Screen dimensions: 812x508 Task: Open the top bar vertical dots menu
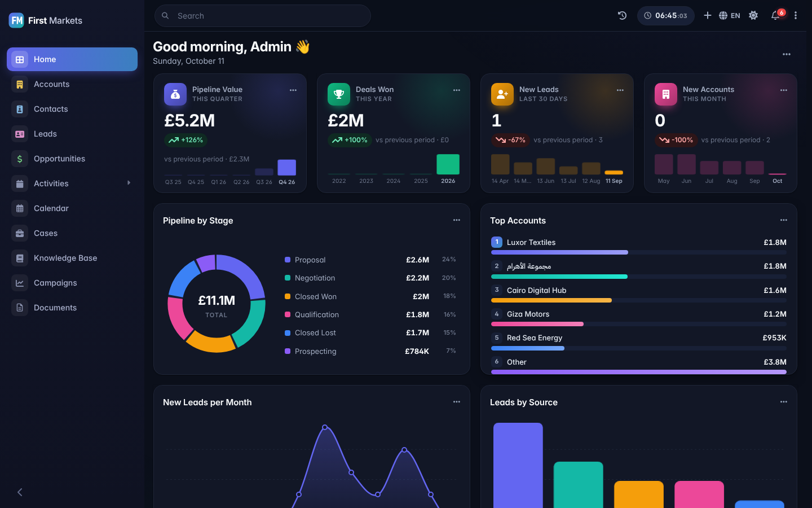click(x=796, y=16)
